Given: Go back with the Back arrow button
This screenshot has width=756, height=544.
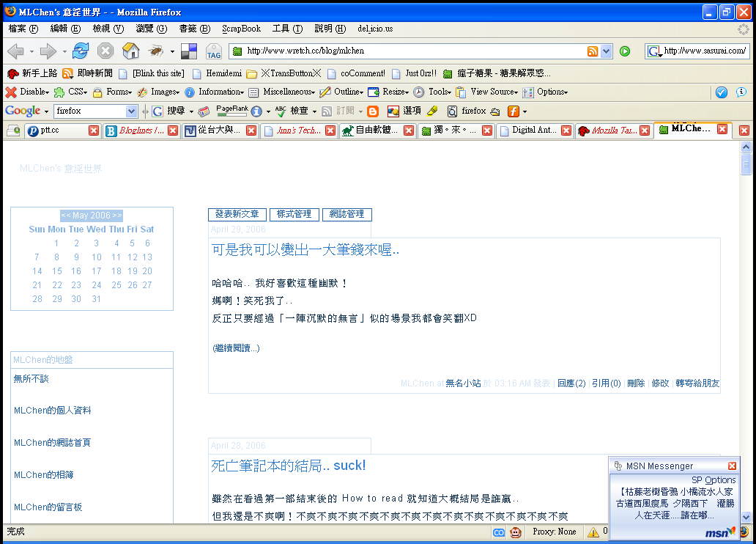Looking at the screenshot, I should (16, 51).
